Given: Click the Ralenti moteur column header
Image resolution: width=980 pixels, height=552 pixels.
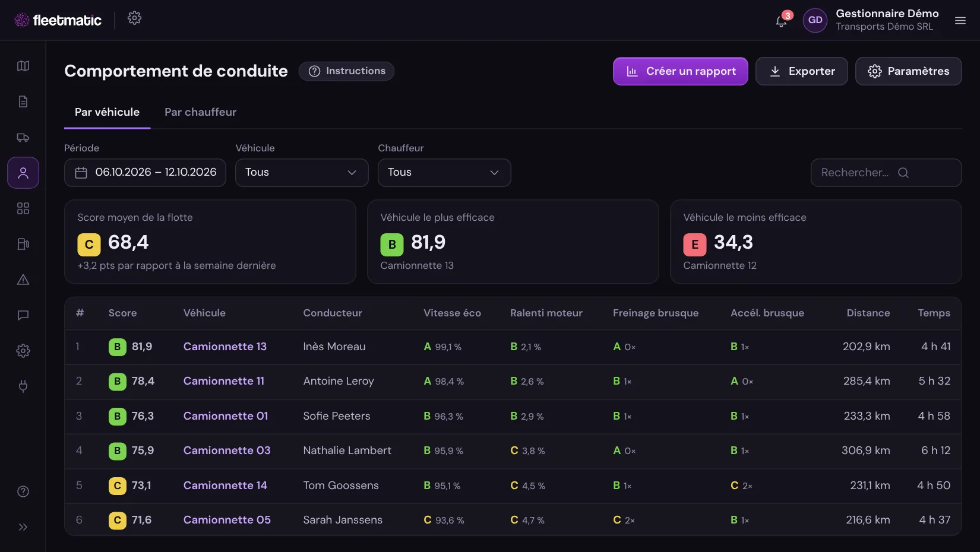Looking at the screenshot, I should [546, 313].
